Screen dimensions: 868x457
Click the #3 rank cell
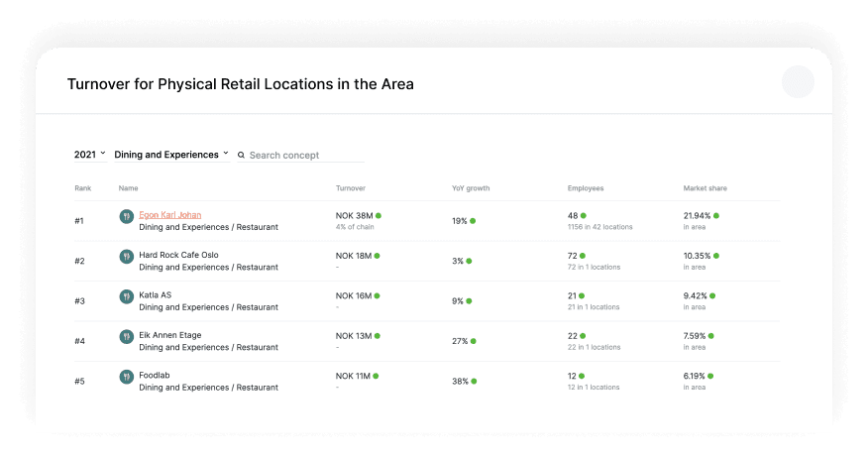pyautogui.click(x=79, y=301)
